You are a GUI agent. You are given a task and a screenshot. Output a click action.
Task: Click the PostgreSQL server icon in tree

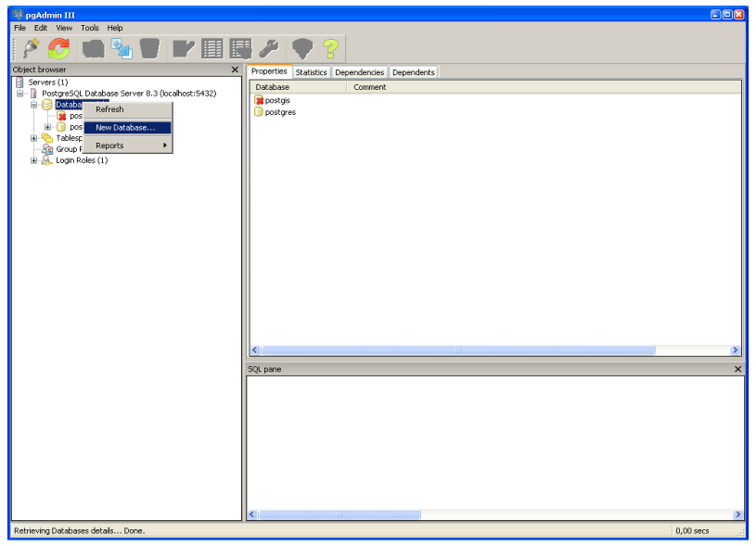(33, 94)
